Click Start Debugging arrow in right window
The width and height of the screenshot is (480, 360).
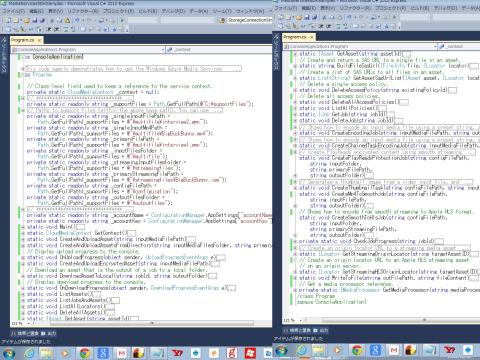[x=394, y=17]
